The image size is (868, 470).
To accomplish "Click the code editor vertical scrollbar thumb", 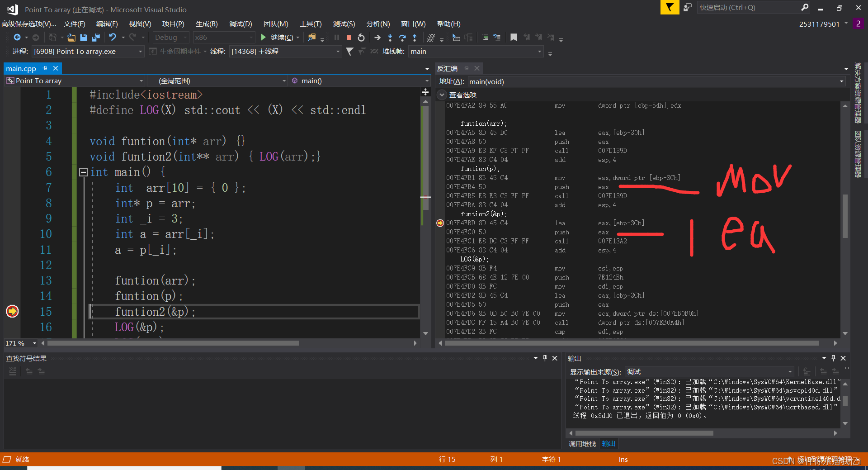I will click(x=425, y=157).
